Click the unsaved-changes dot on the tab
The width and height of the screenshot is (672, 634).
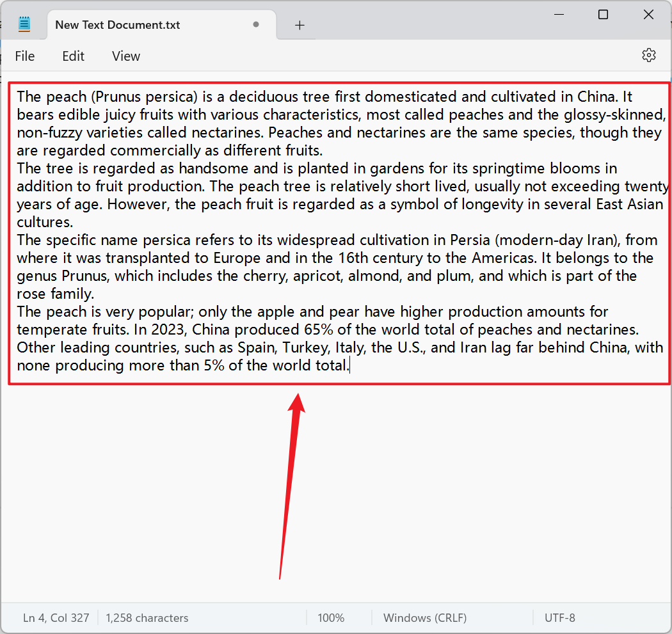pyautogui.click(x=256, y=24)
